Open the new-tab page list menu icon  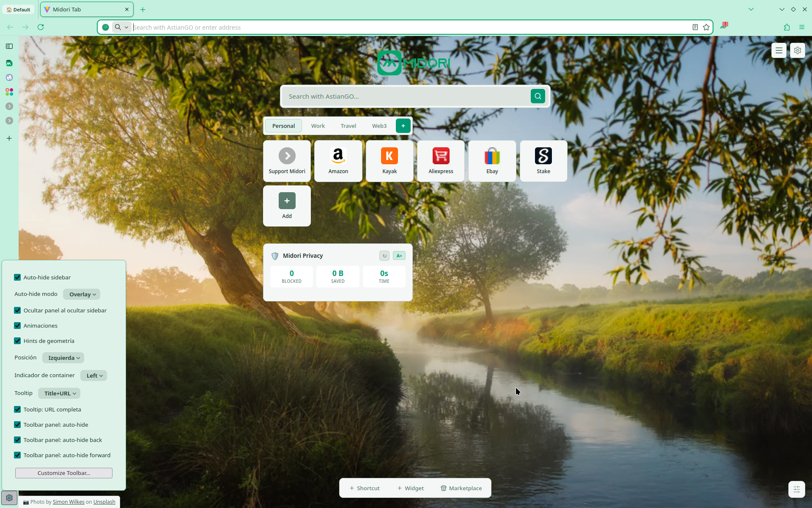click(x=779, y=50)
